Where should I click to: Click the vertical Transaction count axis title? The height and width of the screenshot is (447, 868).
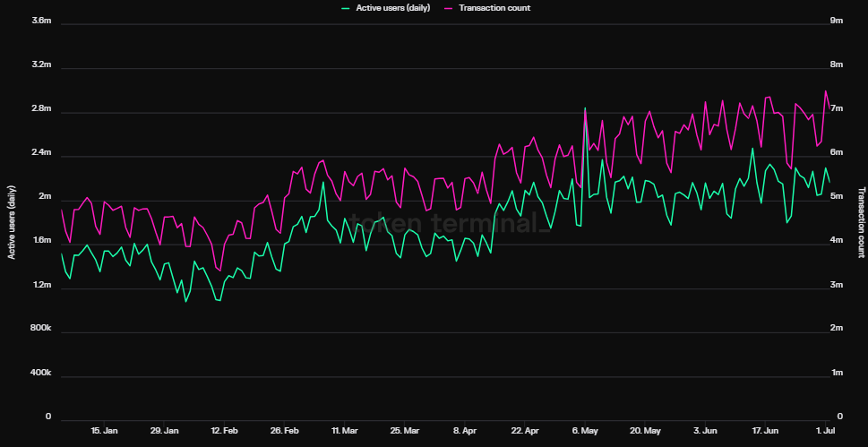click(x=861, y=223)
